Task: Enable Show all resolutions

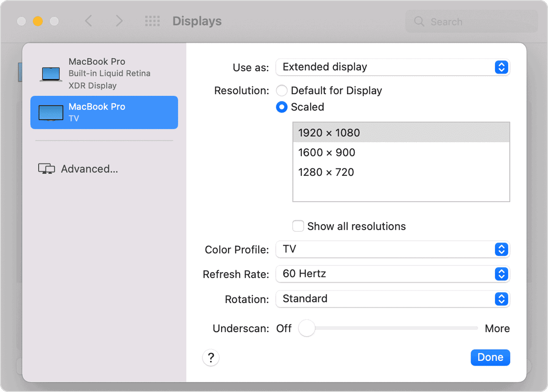Action: [x=298, y=226]
